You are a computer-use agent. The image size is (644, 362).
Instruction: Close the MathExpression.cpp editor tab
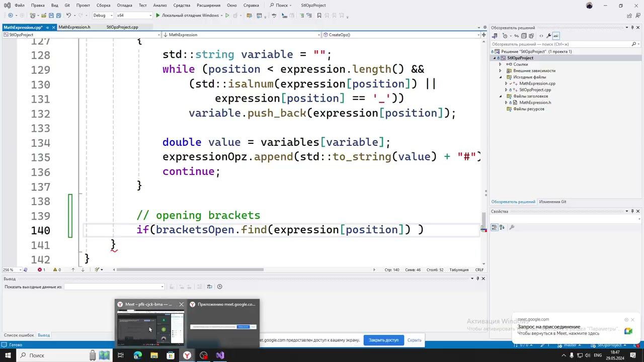click(53, 27)
